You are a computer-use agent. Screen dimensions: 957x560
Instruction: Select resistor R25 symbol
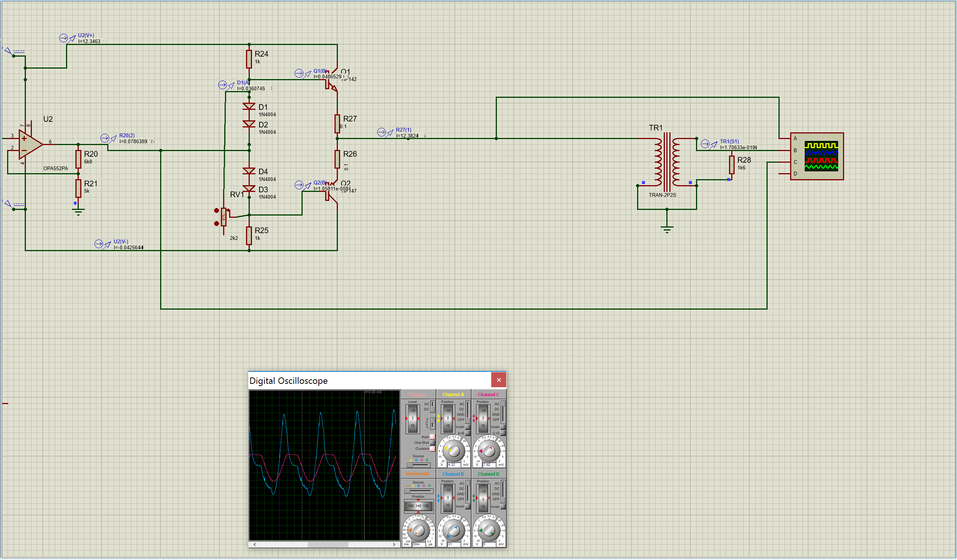pyautogui.click(x=249, y=235)
